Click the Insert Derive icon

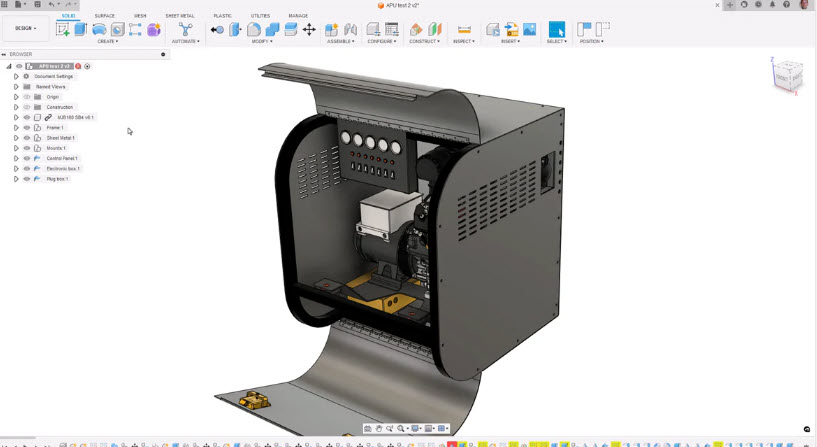492,29
